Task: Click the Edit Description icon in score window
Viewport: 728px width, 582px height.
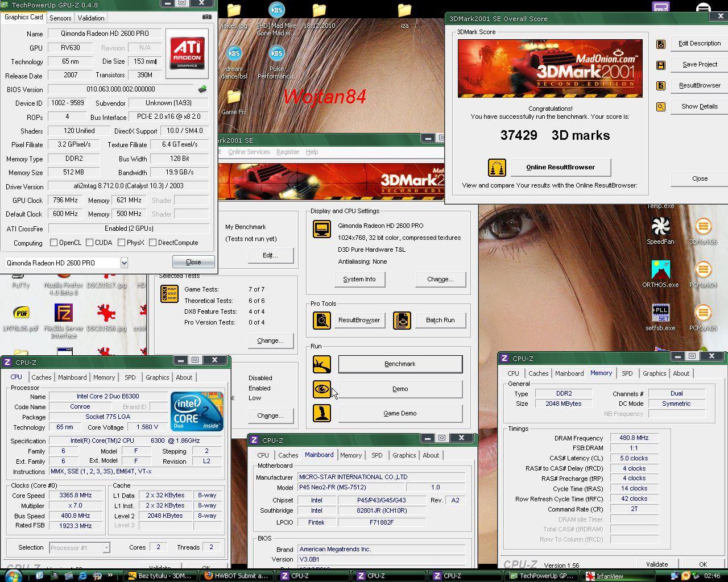Action: click(661, 44)
